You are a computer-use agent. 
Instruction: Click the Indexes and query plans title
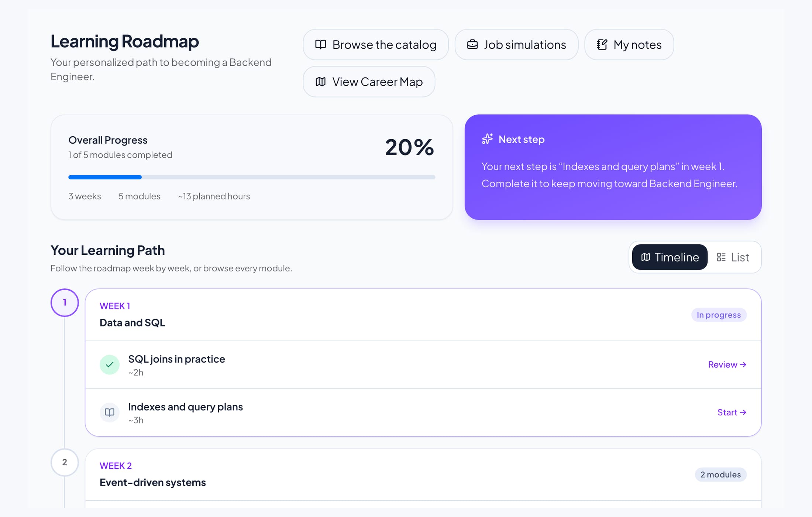(185, 407)
